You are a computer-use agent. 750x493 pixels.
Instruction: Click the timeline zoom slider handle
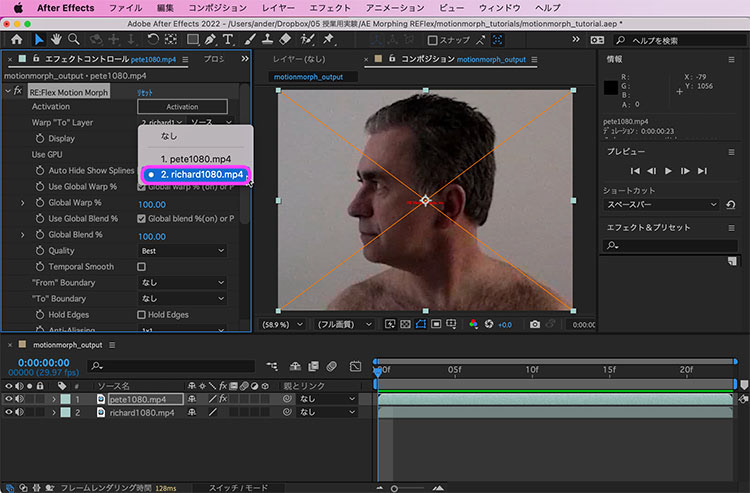click(394, 488)
